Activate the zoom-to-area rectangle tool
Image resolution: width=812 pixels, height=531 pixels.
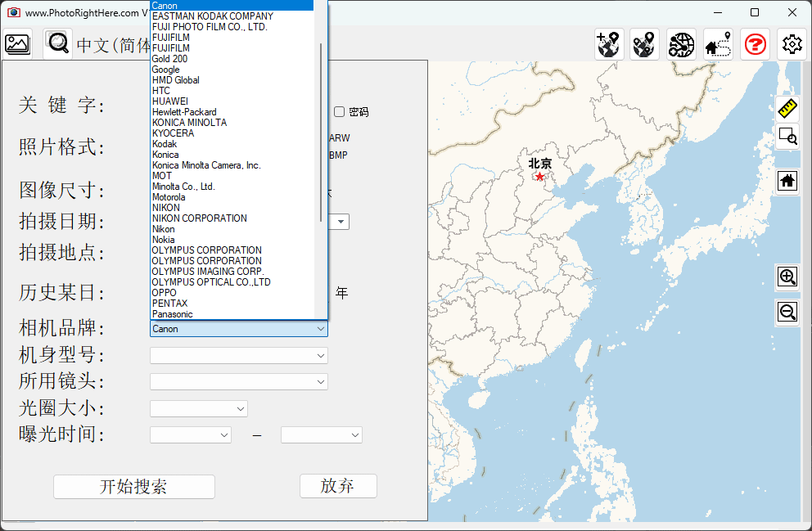(787, 137)
